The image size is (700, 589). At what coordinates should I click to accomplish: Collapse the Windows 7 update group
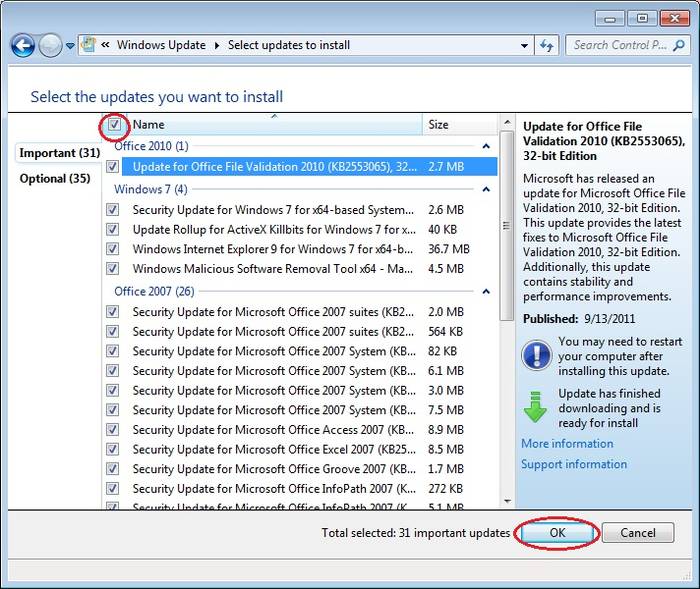click(x=486, y=189)
